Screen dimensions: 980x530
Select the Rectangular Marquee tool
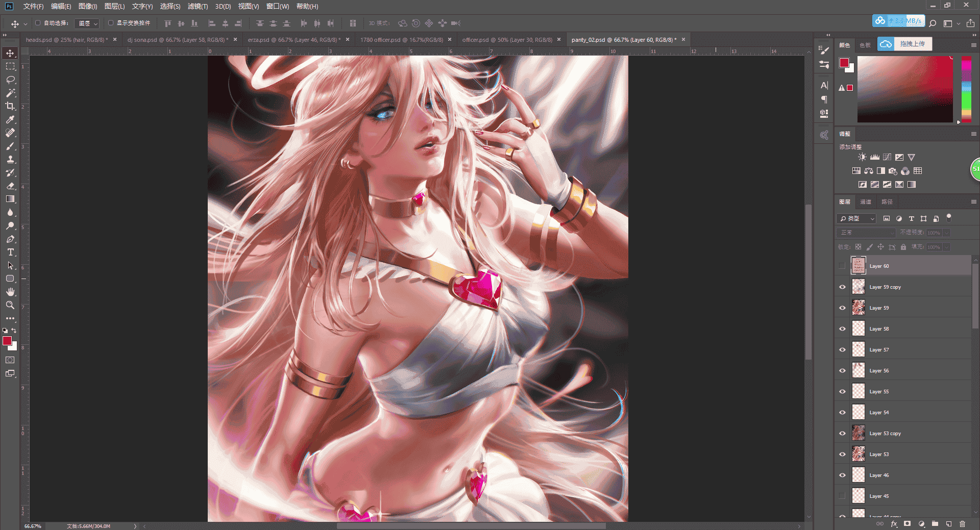(10, 66)
